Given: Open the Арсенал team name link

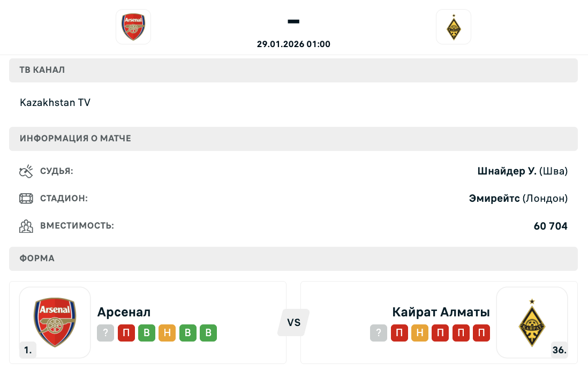Looking at the screenshot, I should [124, 312].
